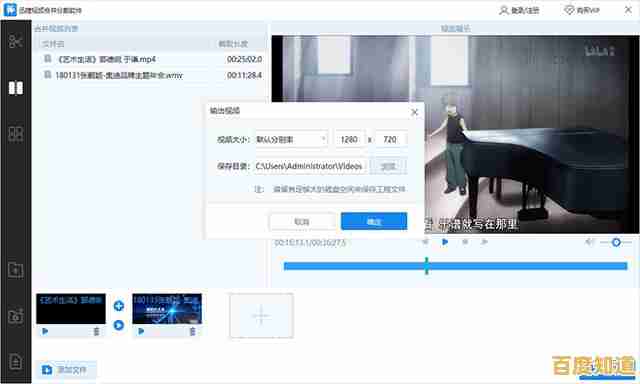Click the app logo in title bar
Screen dimensions: 640x384
click(10, 10)
